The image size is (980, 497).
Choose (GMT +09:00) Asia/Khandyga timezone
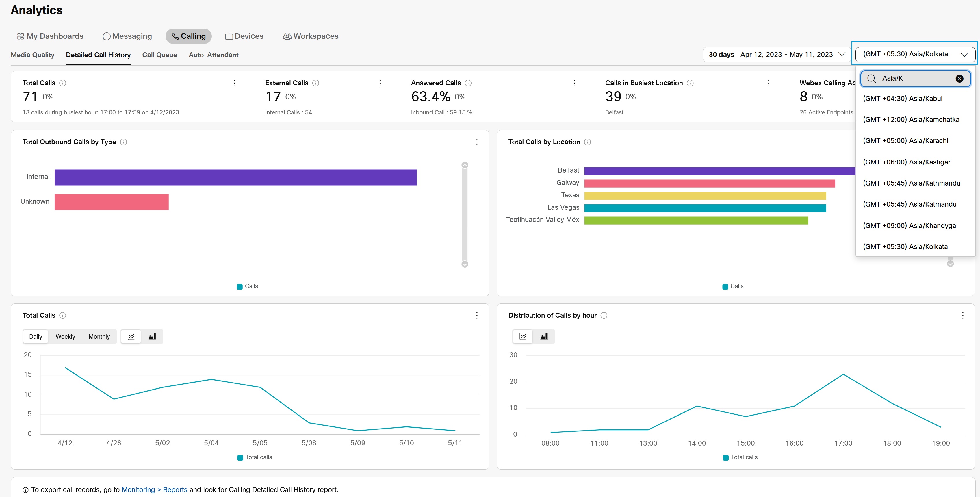[915, 225]
